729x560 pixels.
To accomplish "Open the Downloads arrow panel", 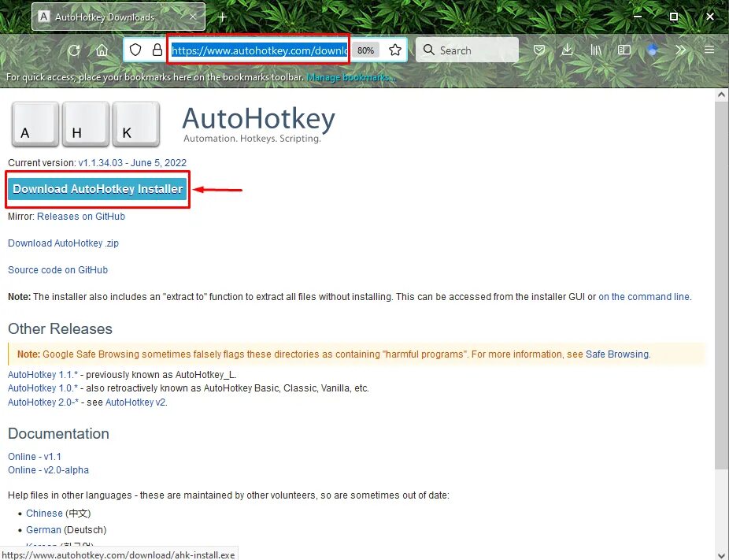I will [x=567, y=50].
